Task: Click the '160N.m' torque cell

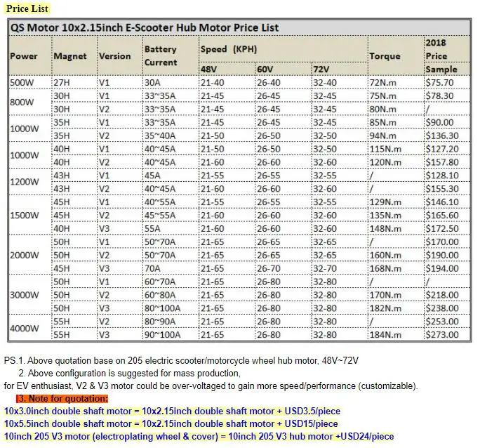Action: click(385, 256)
